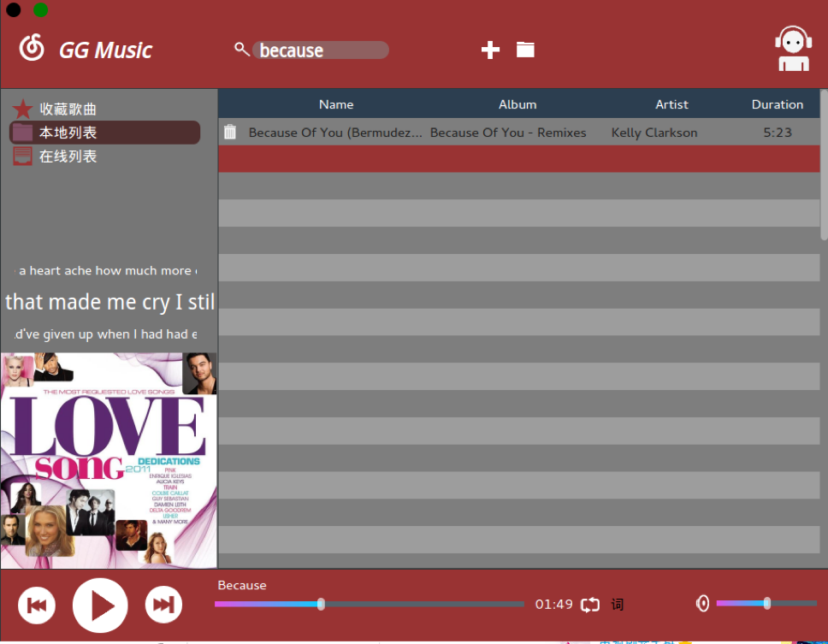Click the song list vertical scrollbar
Image resolution: width=828 pixels, height=644 pixels.
tap(824, 165)
